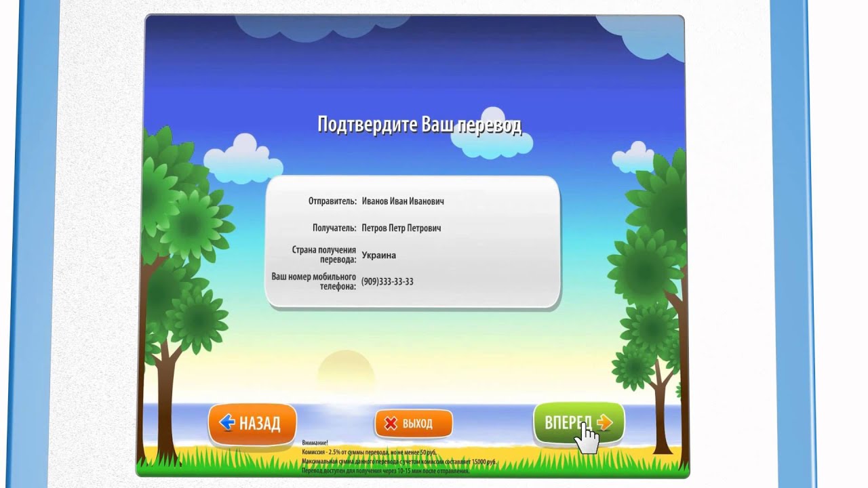Click the "Перевод доступен для получения" line
This screenshot has width=868, height=488.
385,471
